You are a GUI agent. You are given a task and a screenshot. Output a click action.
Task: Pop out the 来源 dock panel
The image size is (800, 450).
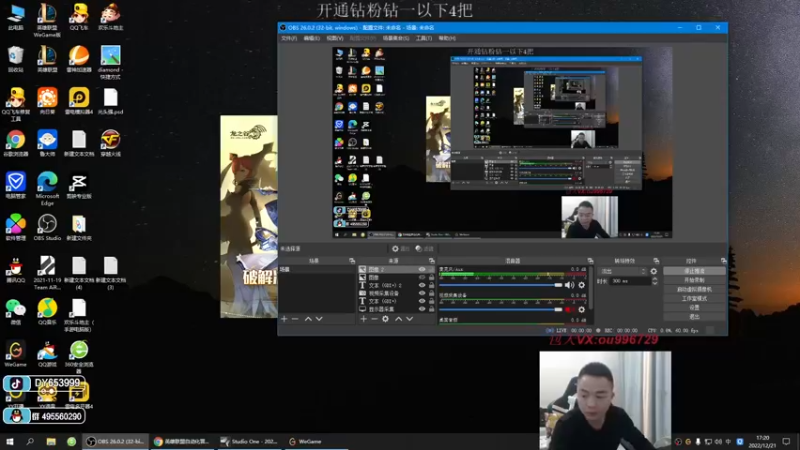click(432, 261)
